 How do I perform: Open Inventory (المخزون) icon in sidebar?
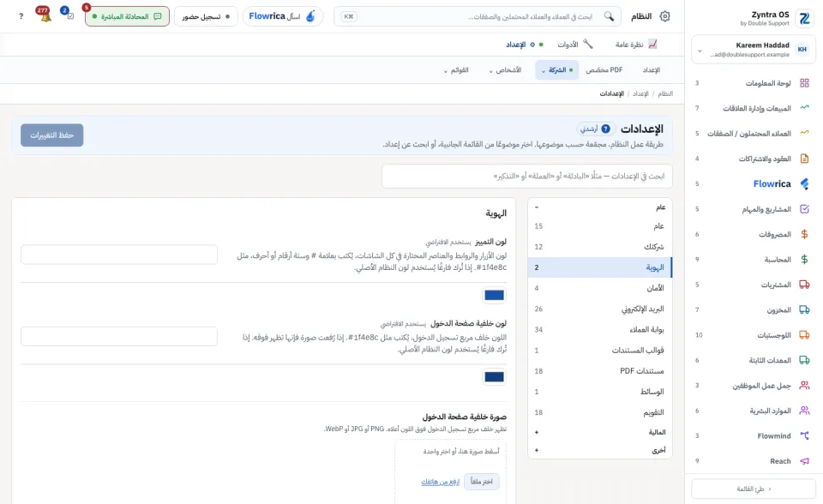coord(804,309)
